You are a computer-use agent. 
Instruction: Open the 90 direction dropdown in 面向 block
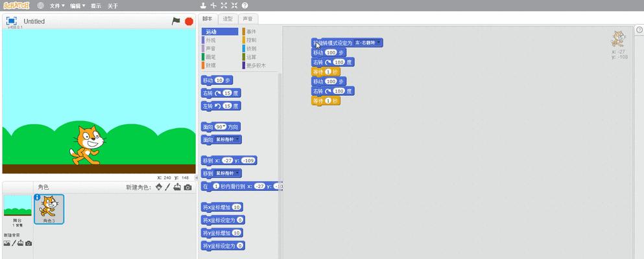(x=221, y=127)
